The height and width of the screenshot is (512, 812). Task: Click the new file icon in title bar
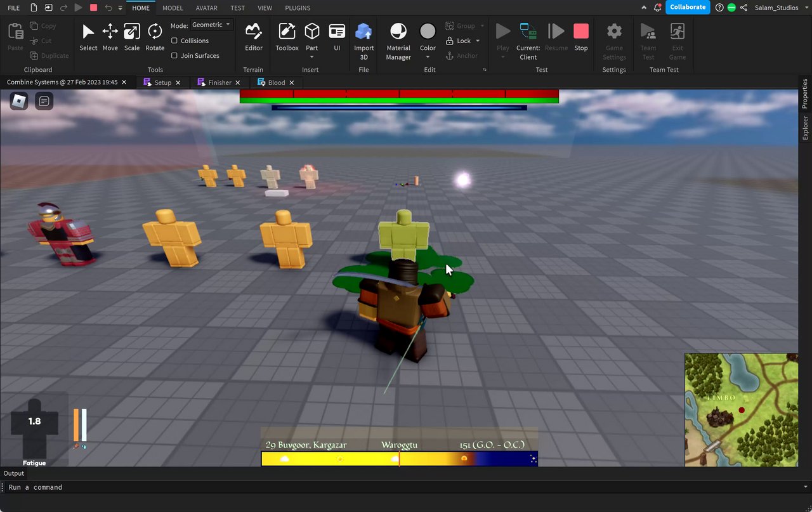click(x=34, y=8)
